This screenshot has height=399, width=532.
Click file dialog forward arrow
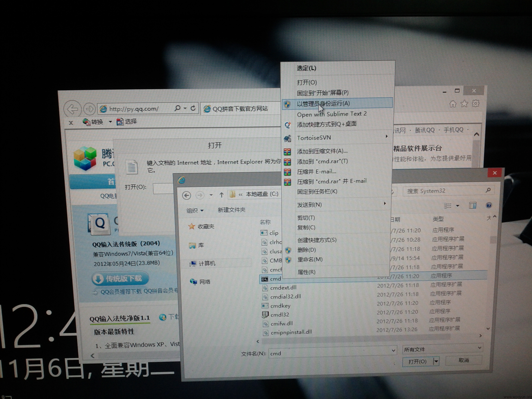tap(200, 195)
